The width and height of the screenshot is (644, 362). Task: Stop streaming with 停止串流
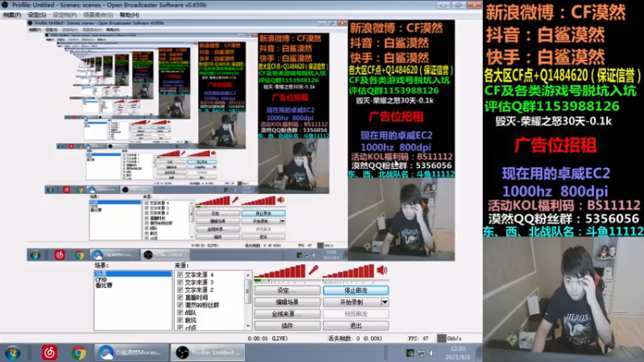(x=356, y=290)
